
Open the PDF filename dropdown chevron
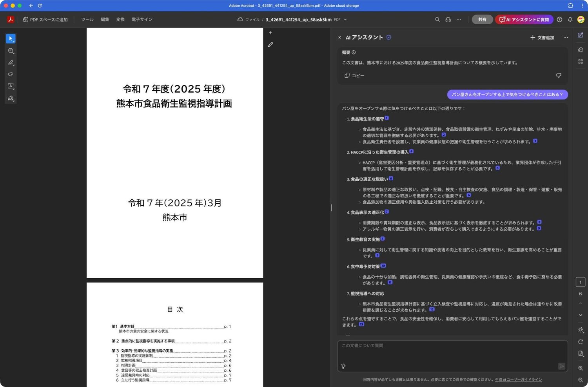point(345,20)
